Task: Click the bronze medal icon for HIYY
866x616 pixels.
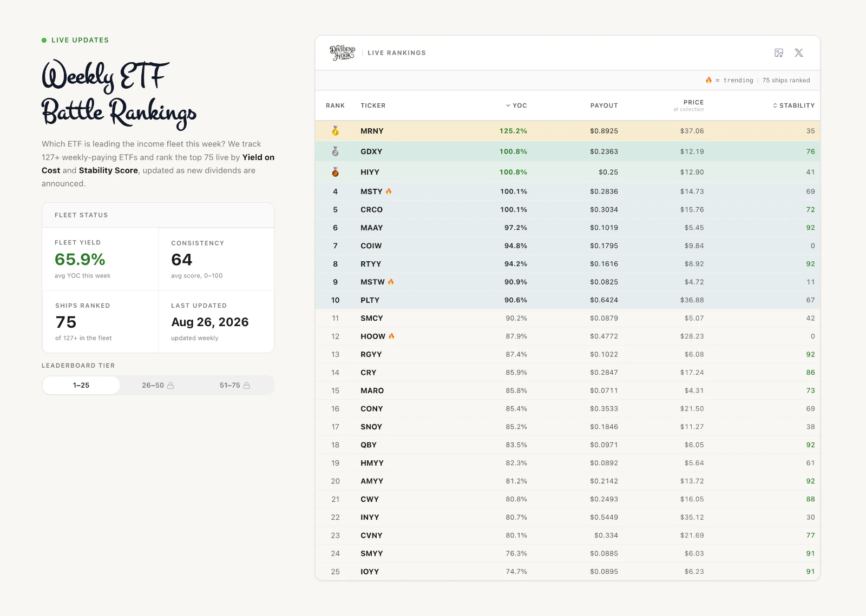Action: click(x=335, y=172)
